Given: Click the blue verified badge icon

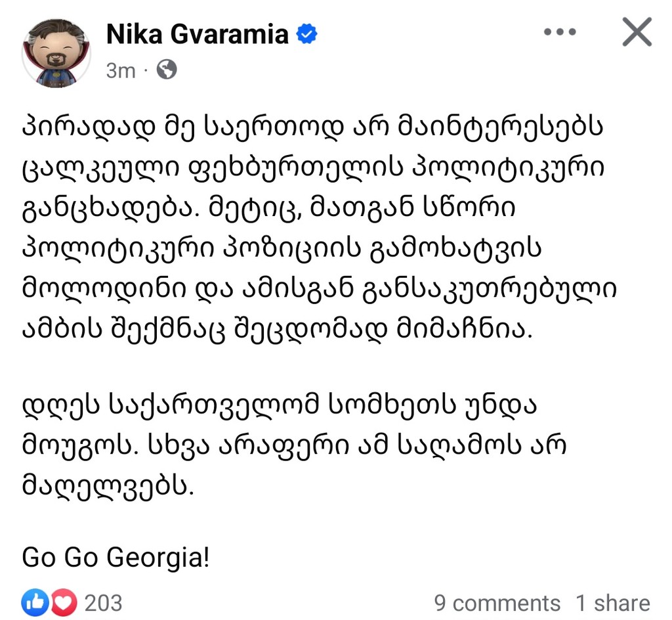Looking at the screenshot, I should click(307, 34).
